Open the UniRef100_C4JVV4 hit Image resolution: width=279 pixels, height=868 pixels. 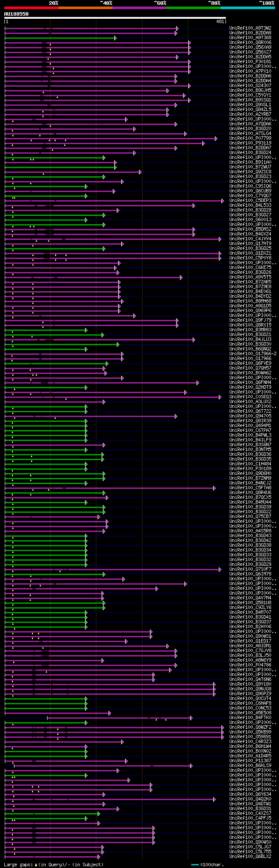[x=250, y=239]
